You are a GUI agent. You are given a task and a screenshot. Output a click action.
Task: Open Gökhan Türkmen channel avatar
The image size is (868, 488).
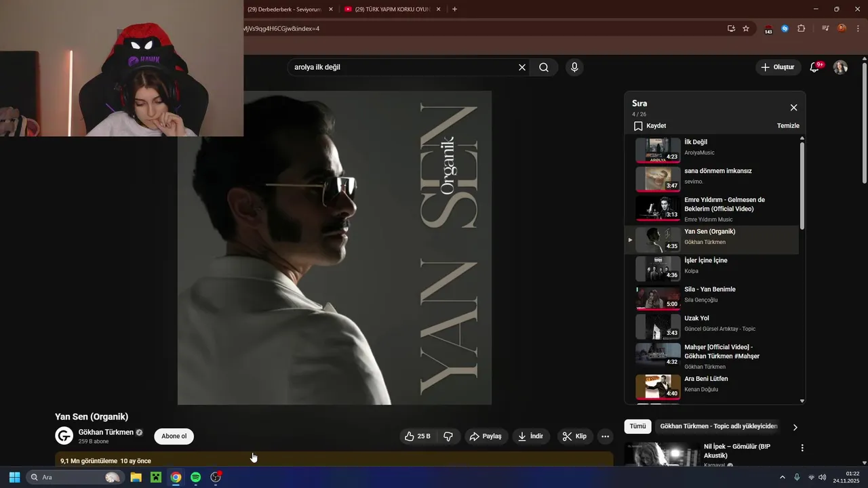tap(64, 436)
